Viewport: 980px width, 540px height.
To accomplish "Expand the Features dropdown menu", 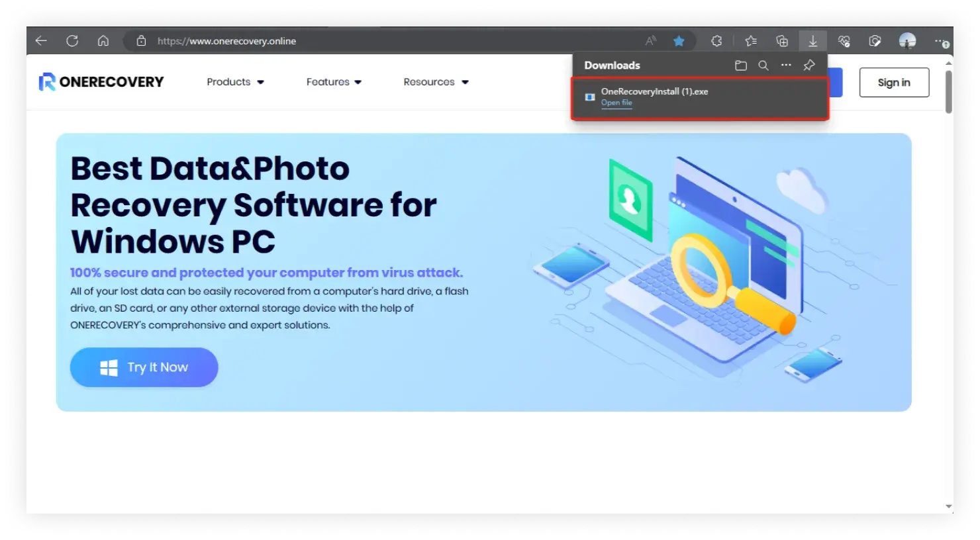I will coord(334,82).
